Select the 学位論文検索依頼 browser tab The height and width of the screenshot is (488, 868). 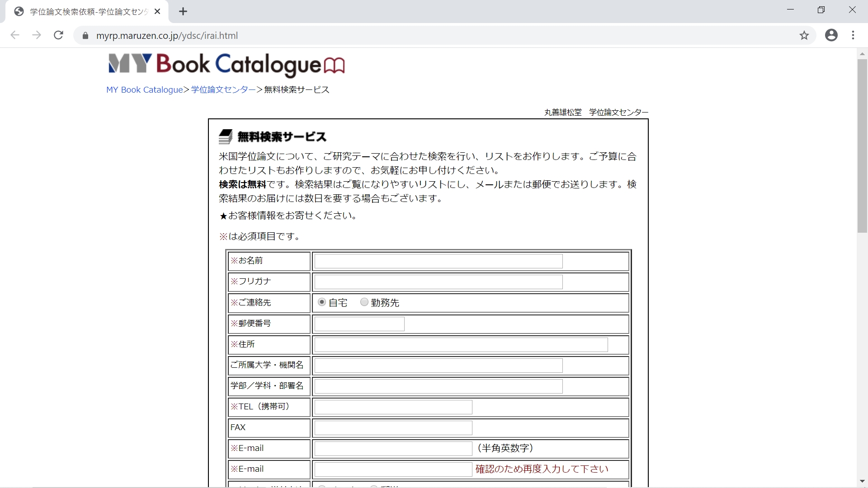pos(87,11)
